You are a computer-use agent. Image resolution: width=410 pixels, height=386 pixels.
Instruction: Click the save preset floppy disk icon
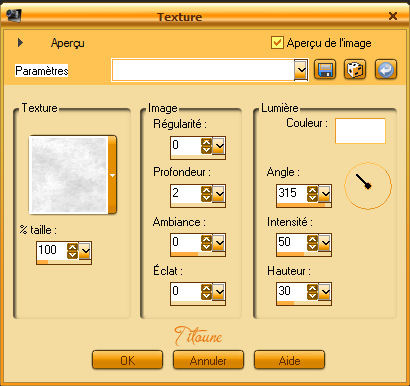325,70
